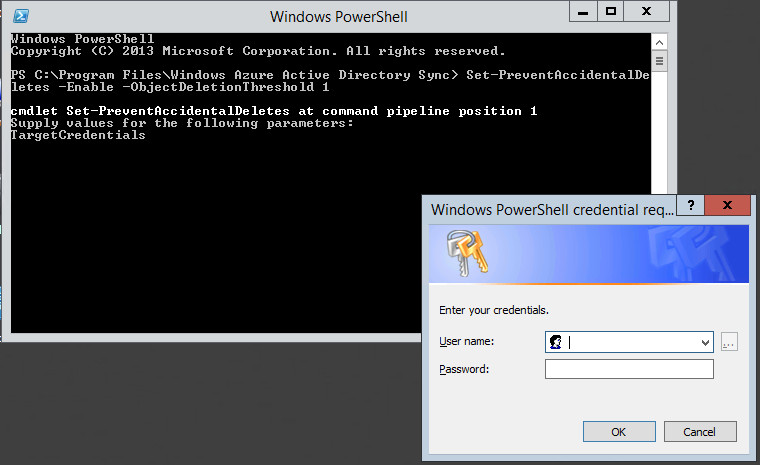Click Cancel in the credential dialog
This screenshot has height=465, width=760.
point(700,432)
